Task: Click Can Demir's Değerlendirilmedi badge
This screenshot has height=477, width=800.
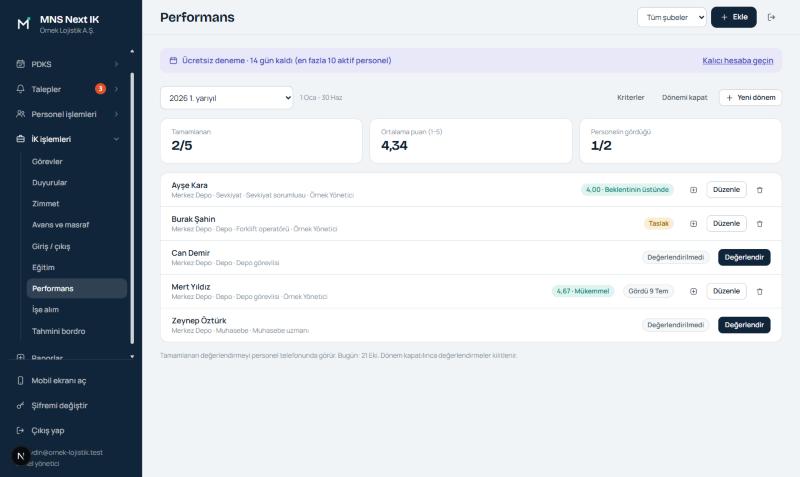Action: tap(676, 258)
